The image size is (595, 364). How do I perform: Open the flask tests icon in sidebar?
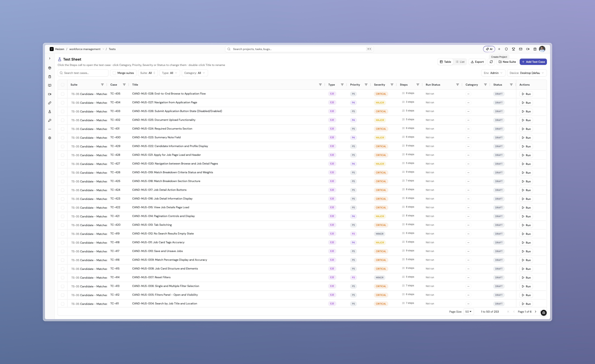point(50,112)
